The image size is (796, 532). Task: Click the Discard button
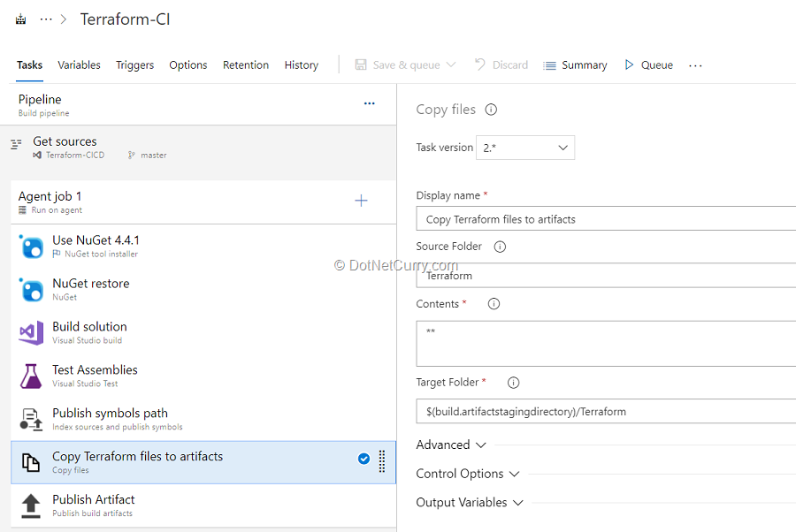(x=501, y=65)
